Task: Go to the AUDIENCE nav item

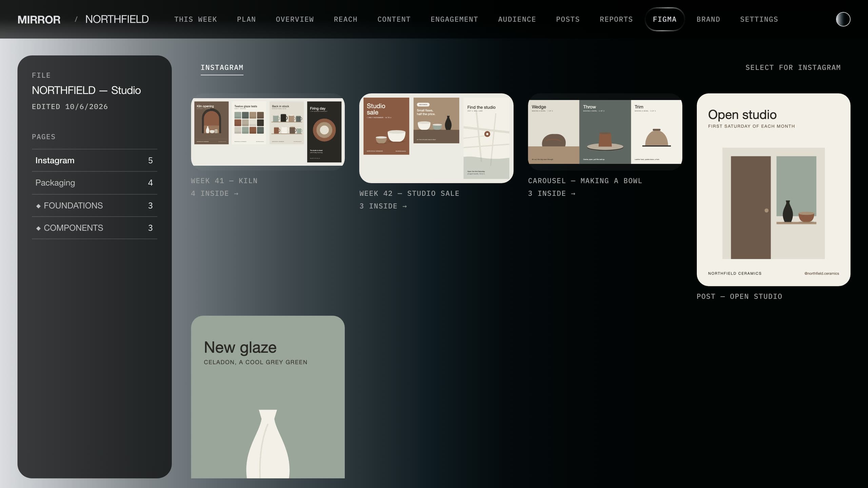Action: [x=517, y=19]
